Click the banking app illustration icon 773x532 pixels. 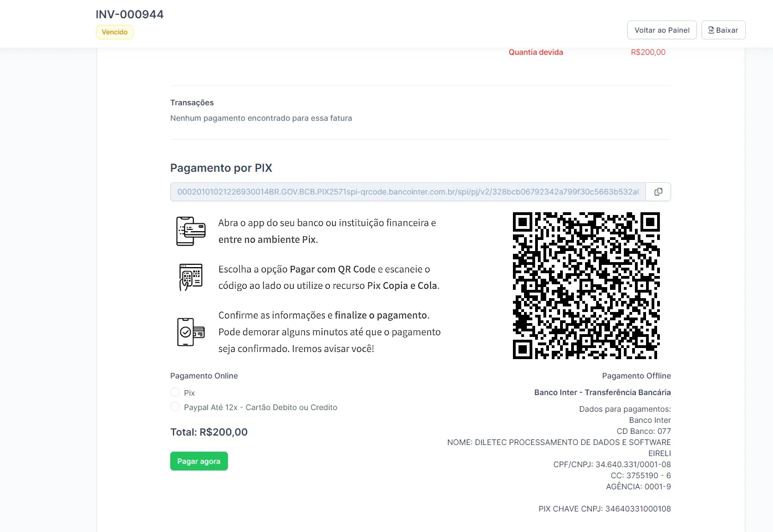191,231
